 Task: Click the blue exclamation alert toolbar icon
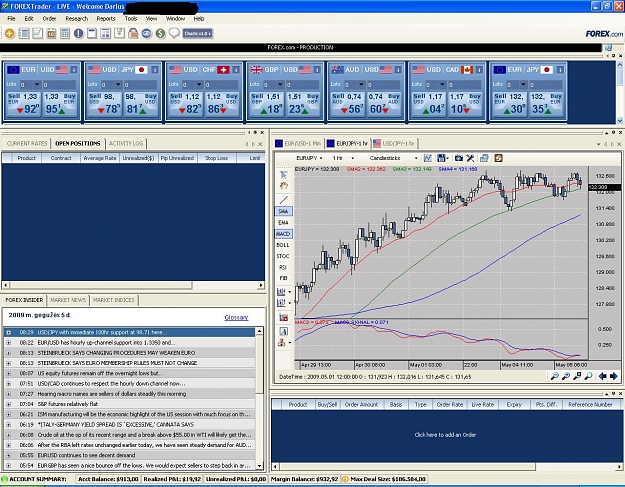pos(79,33)
